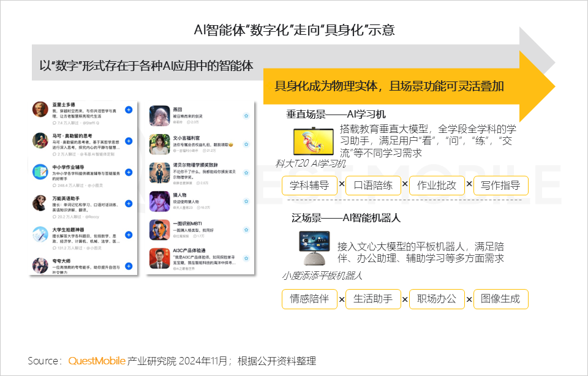Click plus icon beside 夸夸大师

(129, 266)
